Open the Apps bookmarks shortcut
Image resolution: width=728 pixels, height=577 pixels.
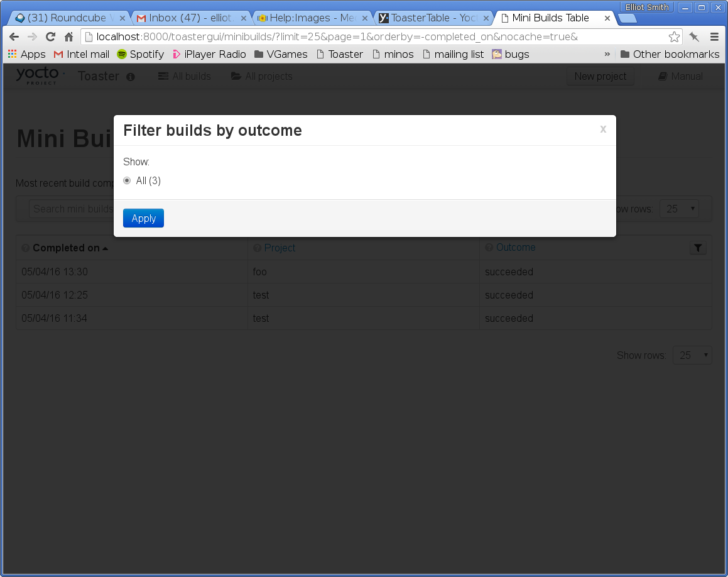26,54
